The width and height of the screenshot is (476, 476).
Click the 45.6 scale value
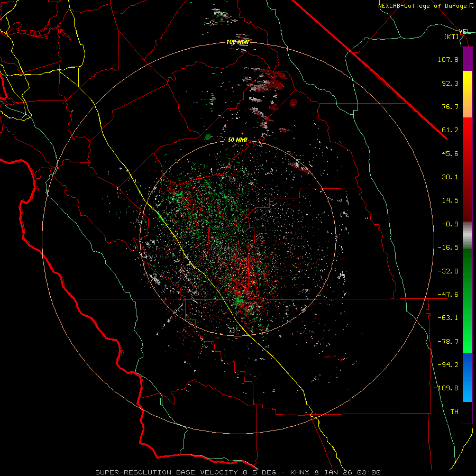pos(450,153)
